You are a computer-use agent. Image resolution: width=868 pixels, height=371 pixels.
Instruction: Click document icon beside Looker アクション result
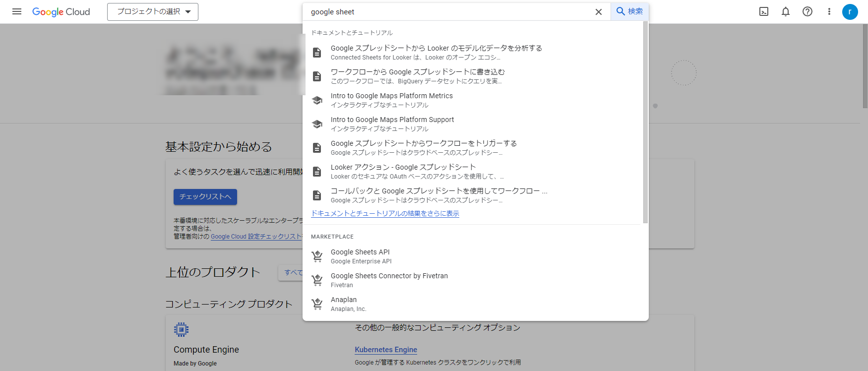(x=317, y=171)
